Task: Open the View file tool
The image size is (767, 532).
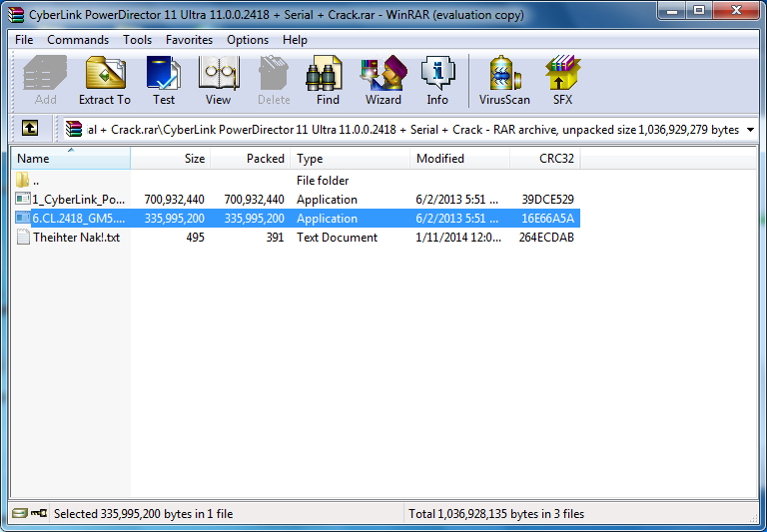Action: [218, 80]
